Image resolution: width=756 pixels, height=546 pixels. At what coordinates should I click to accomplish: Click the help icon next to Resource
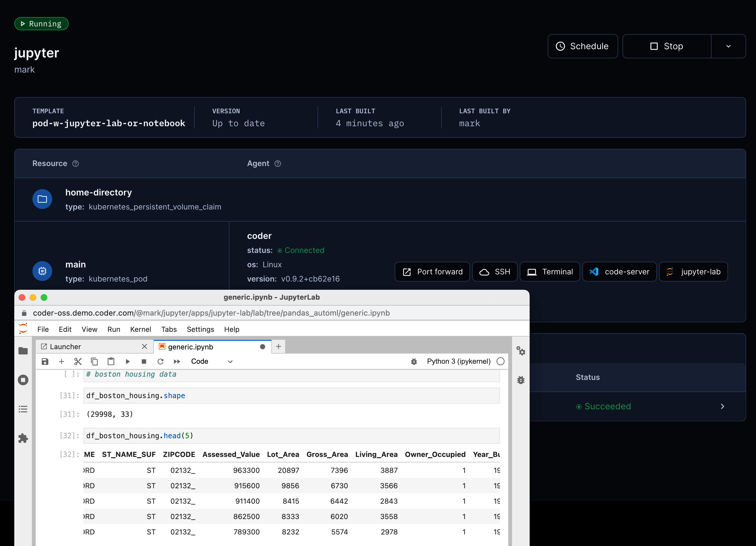tap(76, 163)
